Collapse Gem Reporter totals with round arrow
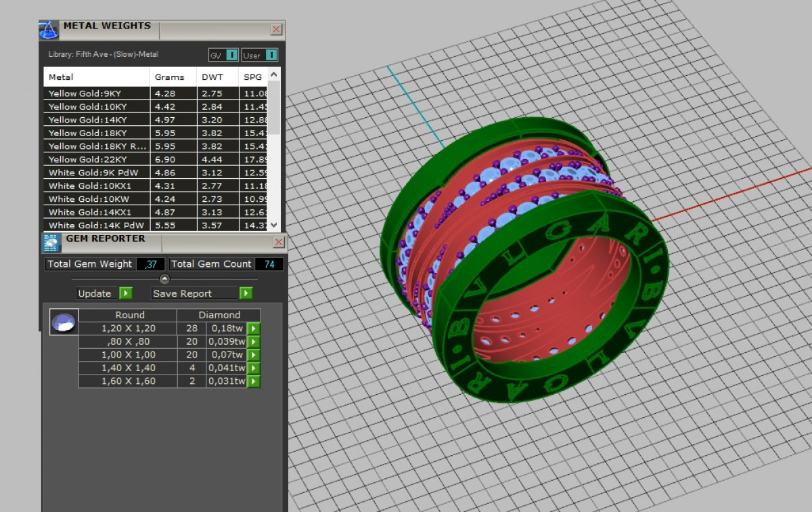 164,278
